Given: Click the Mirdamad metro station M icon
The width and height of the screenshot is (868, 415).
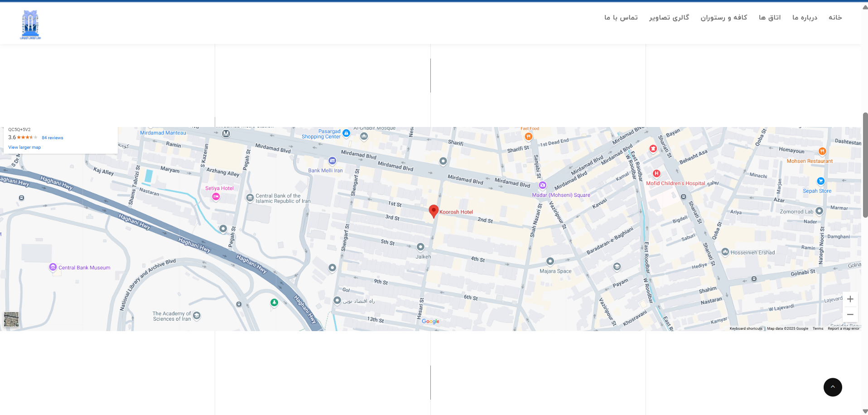Looking at the screenshot, I should click(226, 134).
